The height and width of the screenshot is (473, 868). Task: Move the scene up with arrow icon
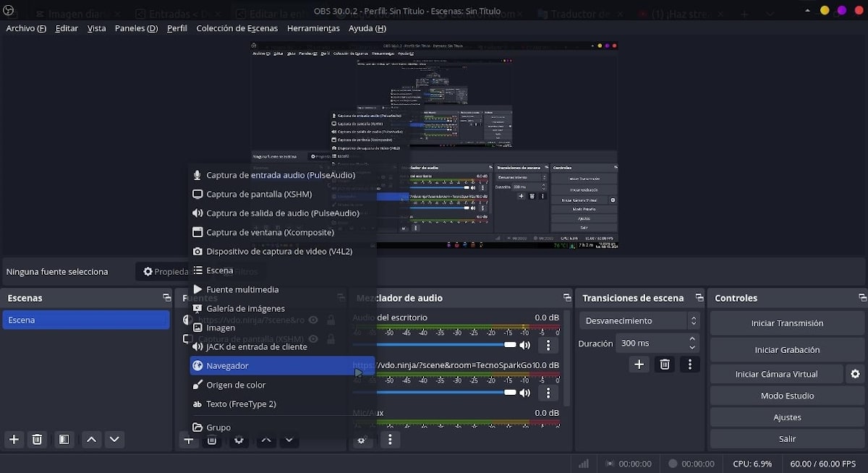coord(91,439)
